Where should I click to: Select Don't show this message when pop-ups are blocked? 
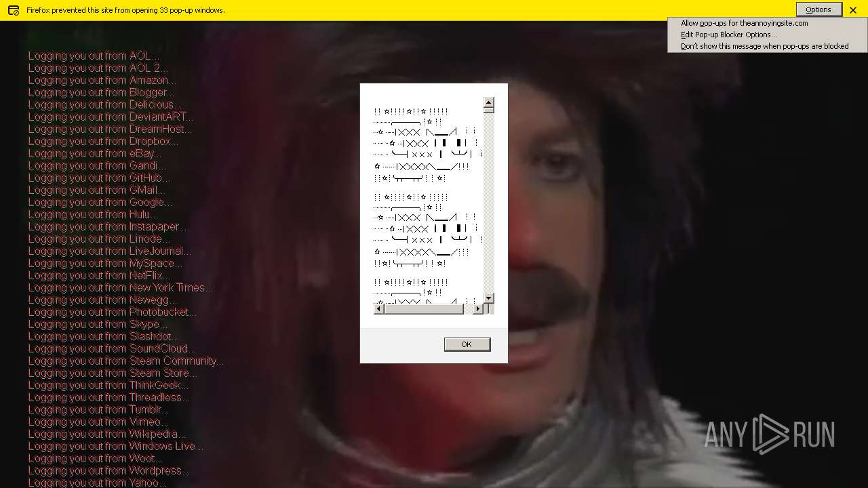coord(764,46)
